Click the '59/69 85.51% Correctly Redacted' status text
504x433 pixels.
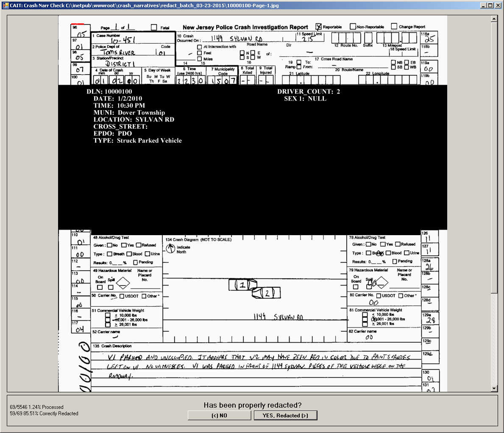coord(44,414)
